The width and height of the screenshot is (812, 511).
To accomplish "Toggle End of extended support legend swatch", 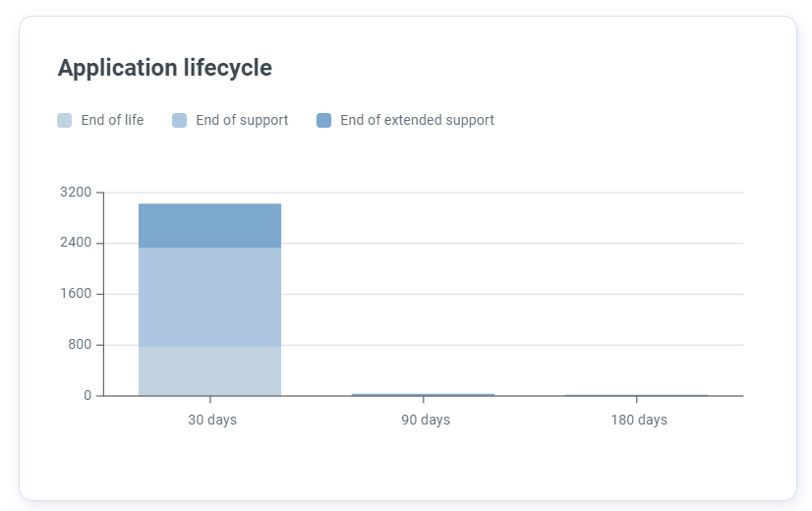I will pos(324,121).
